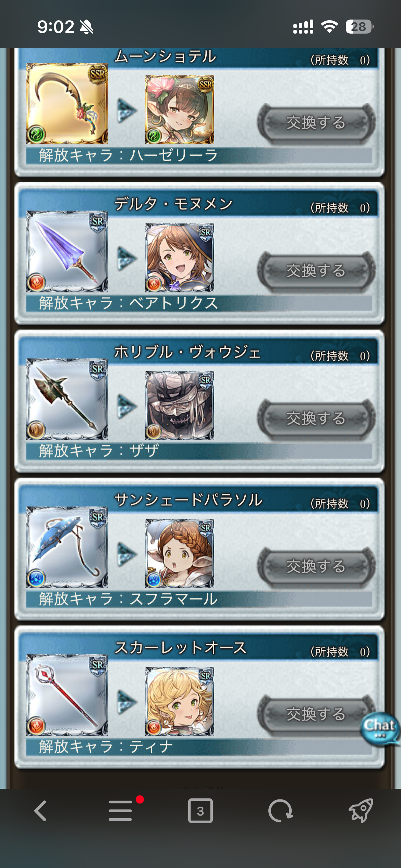
Task: Open the browser hamburger menu
Action: click(120, 811)
